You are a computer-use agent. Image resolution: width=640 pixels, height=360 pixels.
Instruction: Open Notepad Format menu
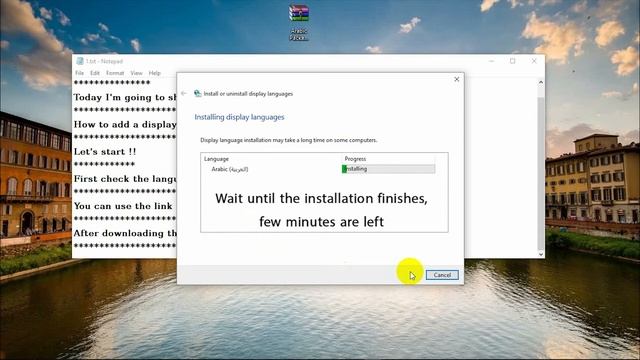(115, 73)
